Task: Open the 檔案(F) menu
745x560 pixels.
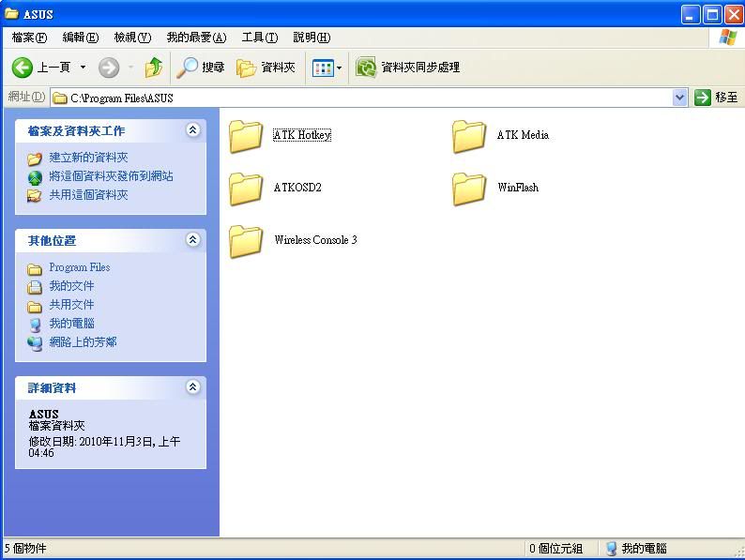Action: (x=29, y=37)
